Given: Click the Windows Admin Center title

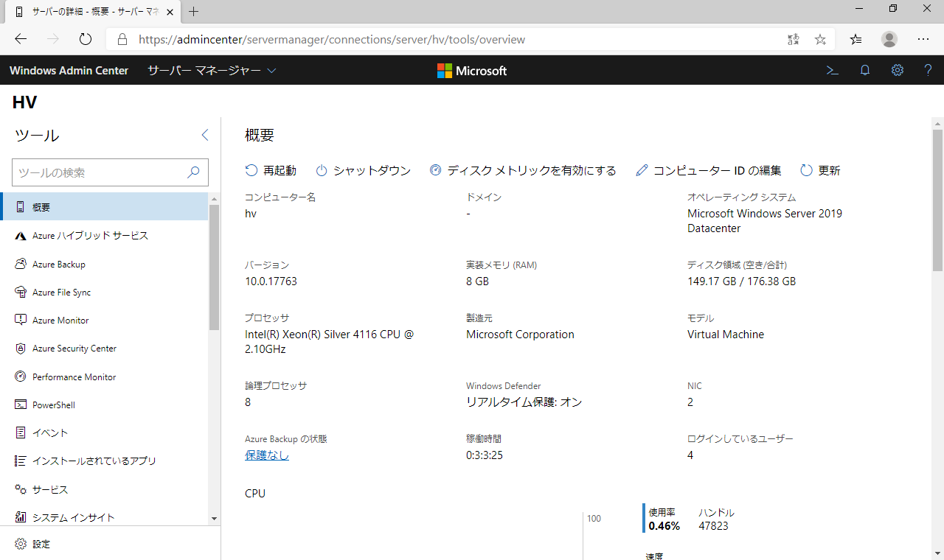Looking at the screenshot, I should (69, 71).
